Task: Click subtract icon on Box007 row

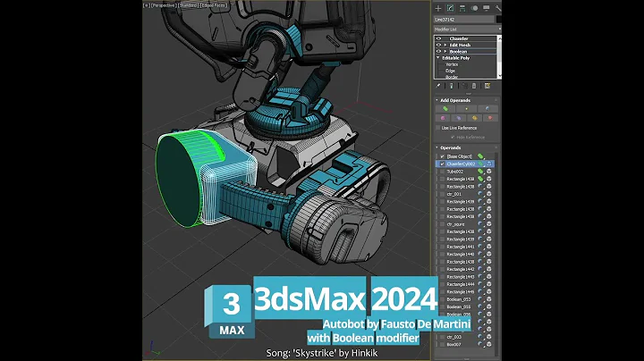Action: tap(480, 345)
